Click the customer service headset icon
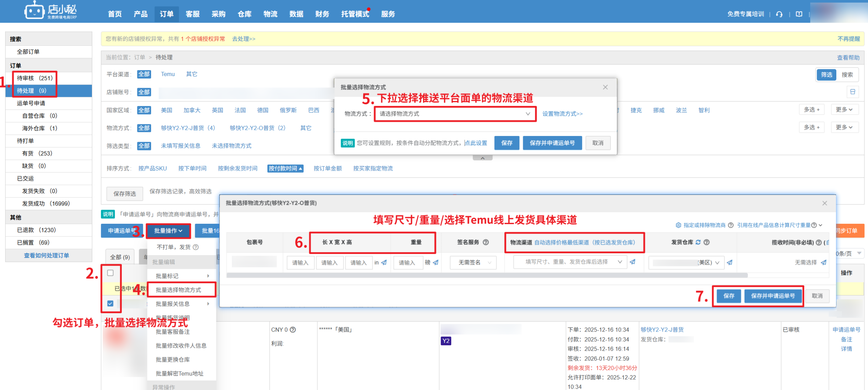868x390 pixels. click(x=779, y=14)
